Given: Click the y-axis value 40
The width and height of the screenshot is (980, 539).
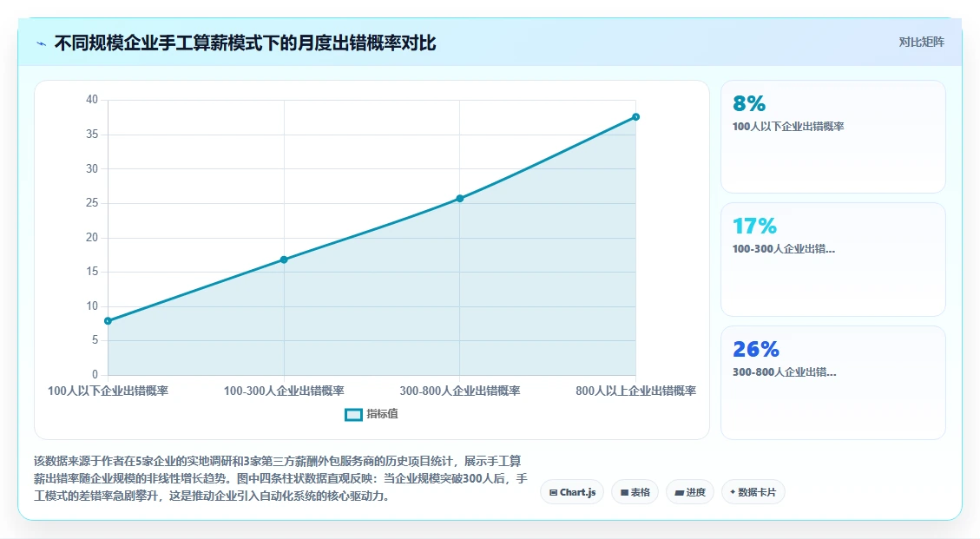Looking at the screenshot, I should [x=92, y=100].
